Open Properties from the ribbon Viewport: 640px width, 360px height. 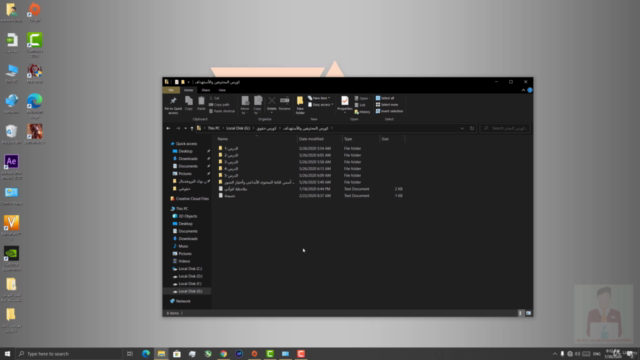344,104
